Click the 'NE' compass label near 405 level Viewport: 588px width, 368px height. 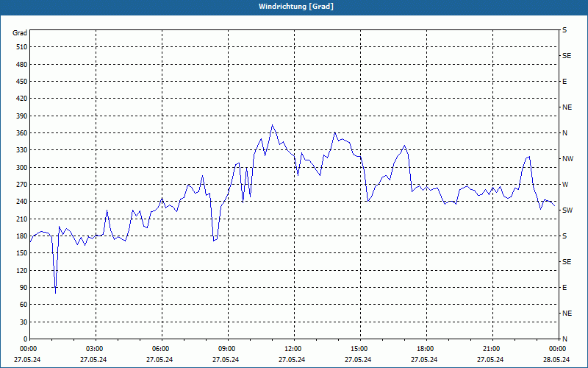click(567, 107)
